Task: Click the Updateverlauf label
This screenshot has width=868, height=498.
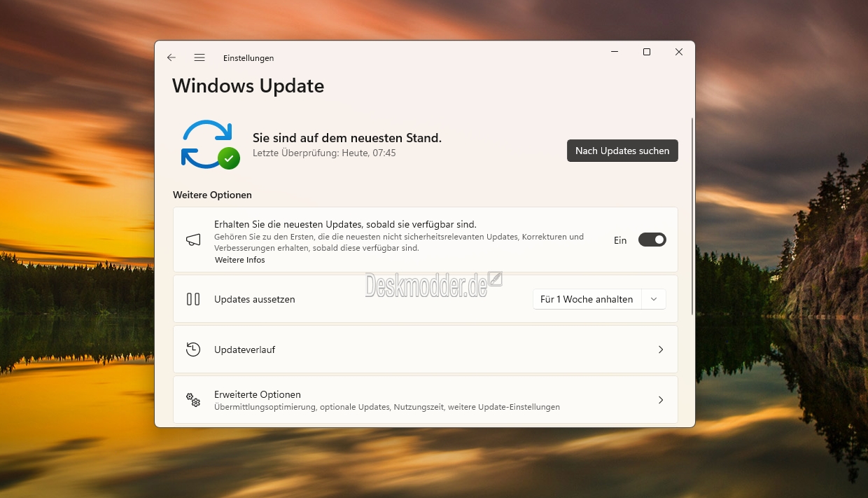Action: 244,350
